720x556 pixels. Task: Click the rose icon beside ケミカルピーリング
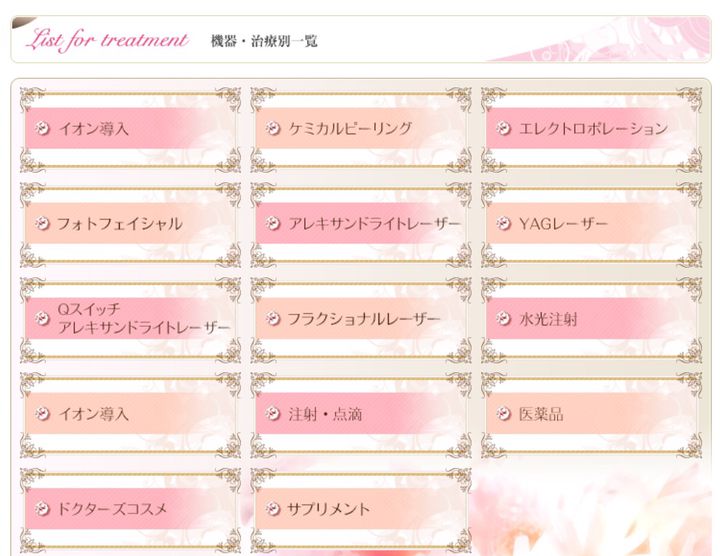pos(273,129)
